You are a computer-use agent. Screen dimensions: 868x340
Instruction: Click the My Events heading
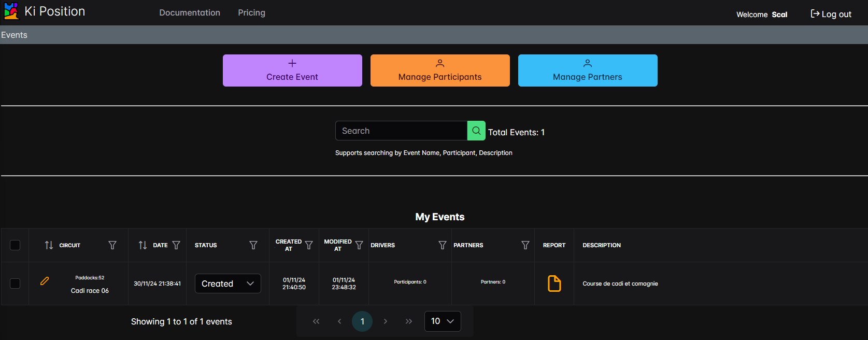440,217
